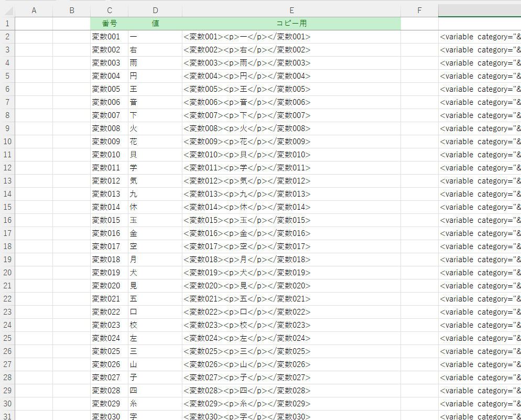This screenshot has height=420, width=521.
Task: Click value cell 雨 in row 4
Action: [155, 63]
